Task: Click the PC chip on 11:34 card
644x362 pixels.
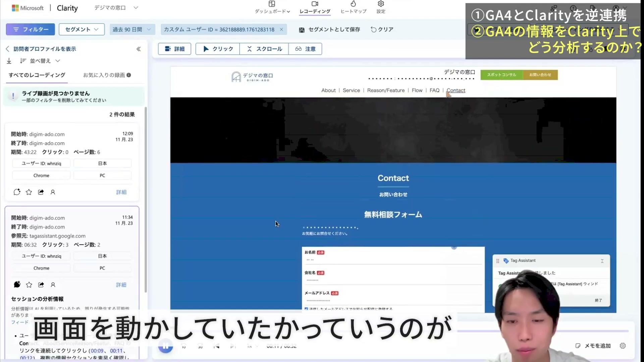Action: point(102,268)
